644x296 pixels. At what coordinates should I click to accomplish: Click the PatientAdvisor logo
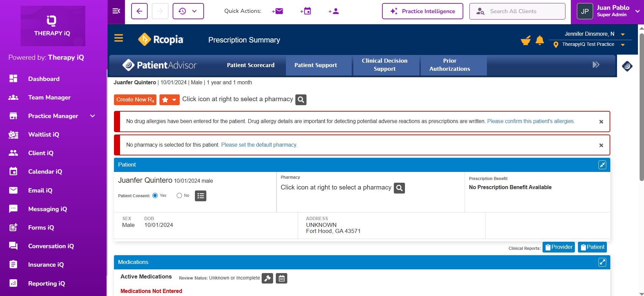(159, 65)
